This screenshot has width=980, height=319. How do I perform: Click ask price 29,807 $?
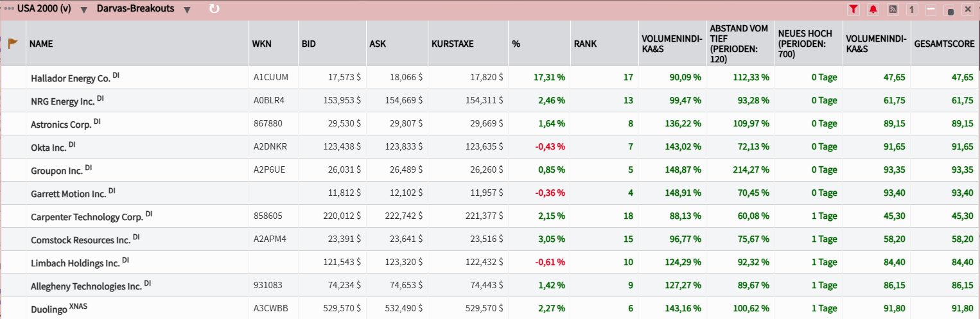coord(406,124)
